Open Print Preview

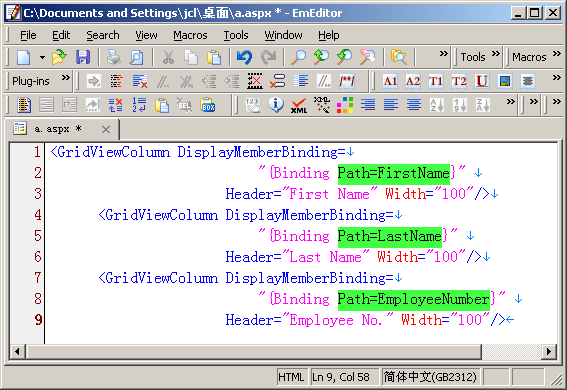(x=136, y=57)
